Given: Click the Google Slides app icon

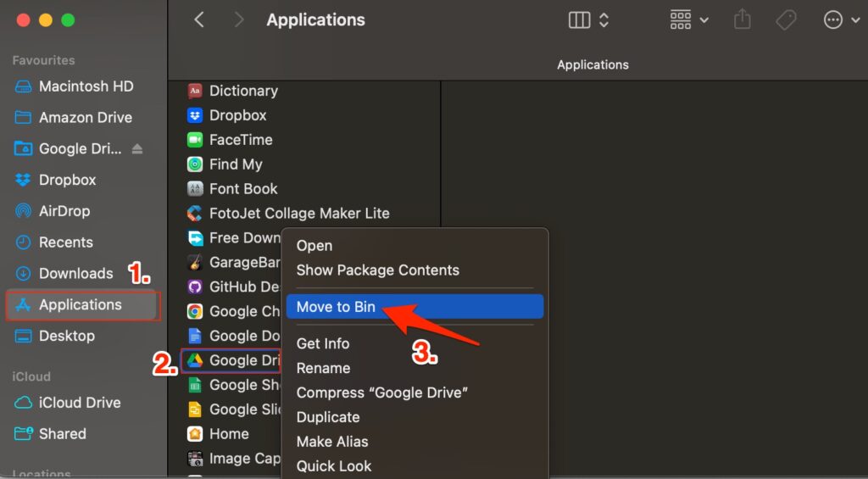Looking at the screenshot, I should pos(195,409).
